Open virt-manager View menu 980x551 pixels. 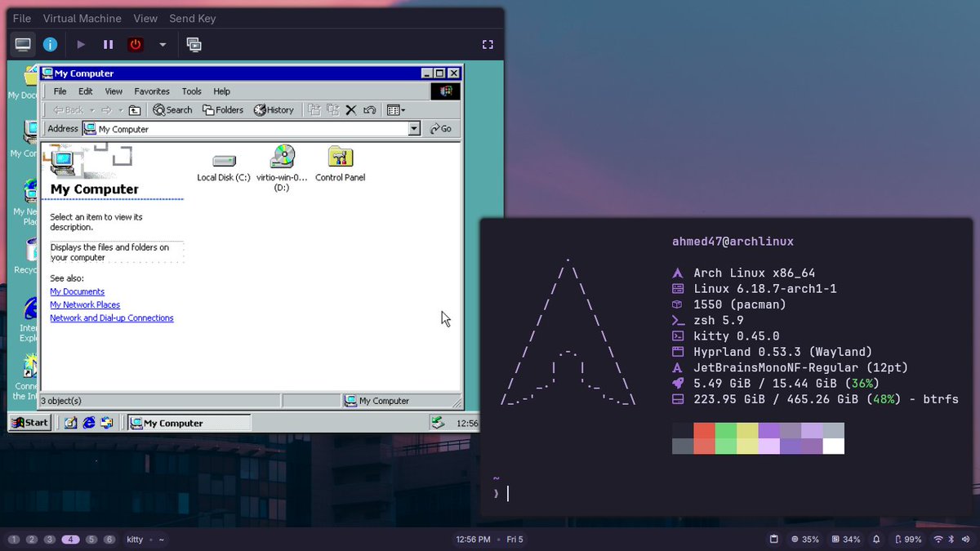145,18
